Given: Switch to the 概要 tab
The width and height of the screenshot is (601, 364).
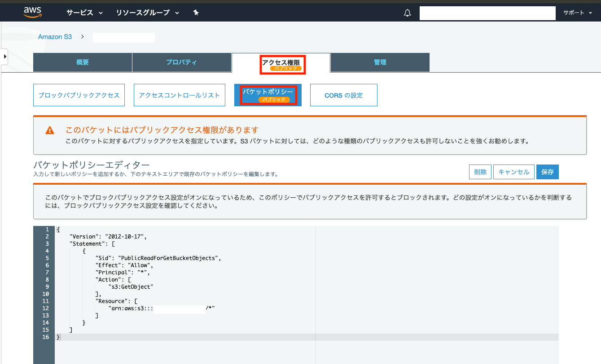Looking at the screenshot, I should (x=82, y=62).
